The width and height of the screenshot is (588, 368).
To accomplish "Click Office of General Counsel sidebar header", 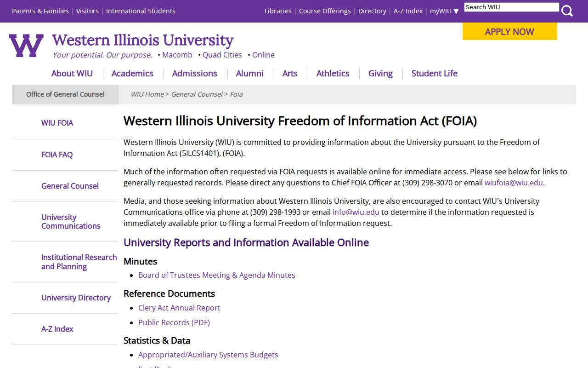I will [65, 94].
